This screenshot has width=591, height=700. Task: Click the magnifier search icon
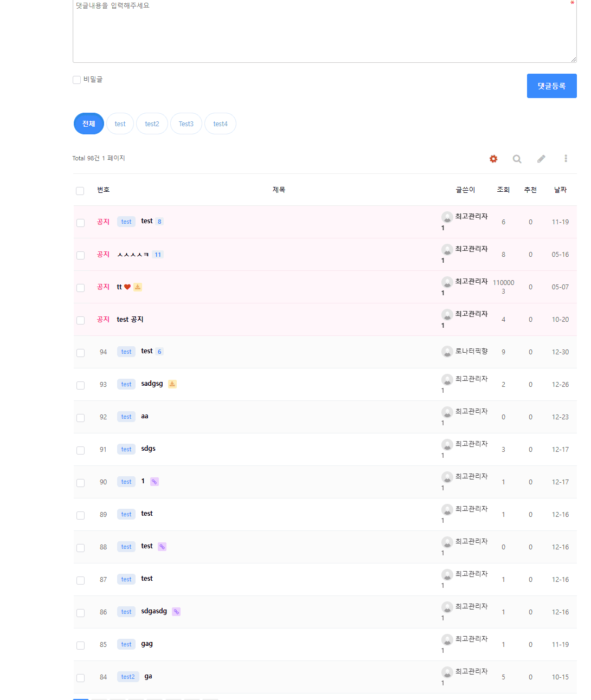click(517, 159)
